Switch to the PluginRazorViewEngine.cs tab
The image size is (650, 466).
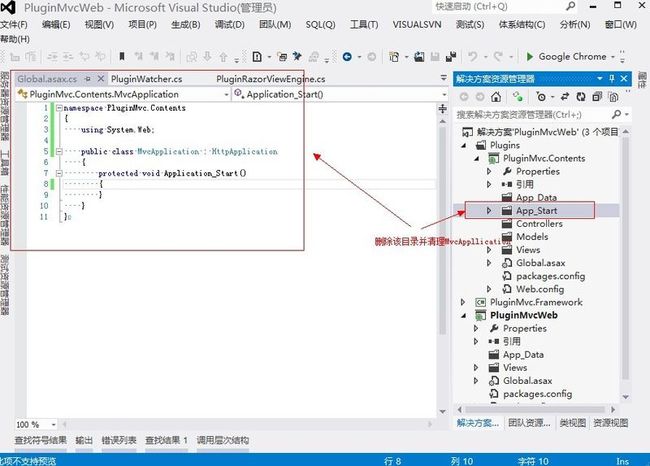(x=271, y=79)
